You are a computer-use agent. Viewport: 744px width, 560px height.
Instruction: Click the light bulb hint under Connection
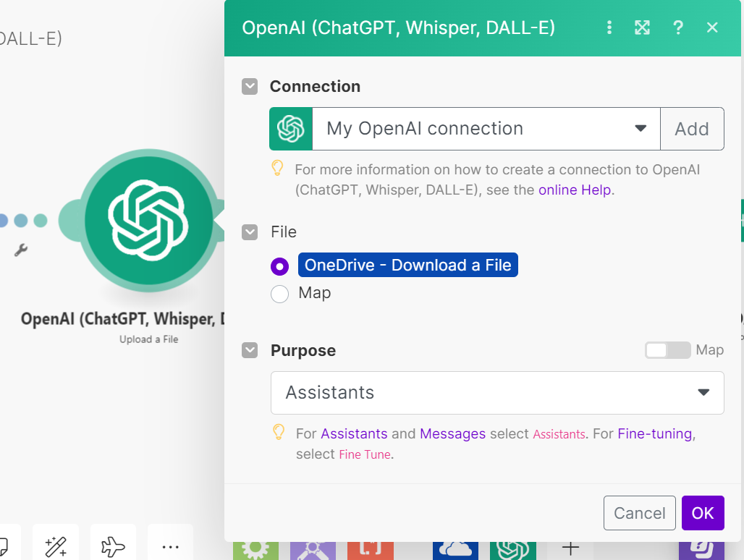278,169
